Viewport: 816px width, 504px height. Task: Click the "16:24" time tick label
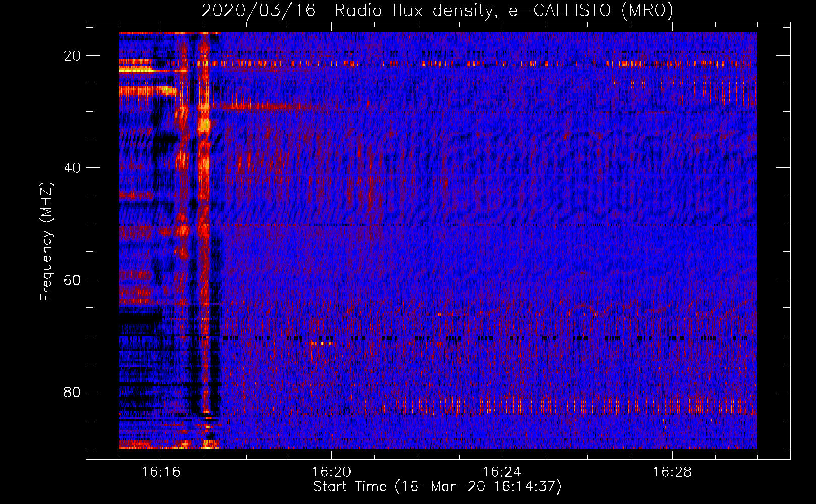point(502,472)
